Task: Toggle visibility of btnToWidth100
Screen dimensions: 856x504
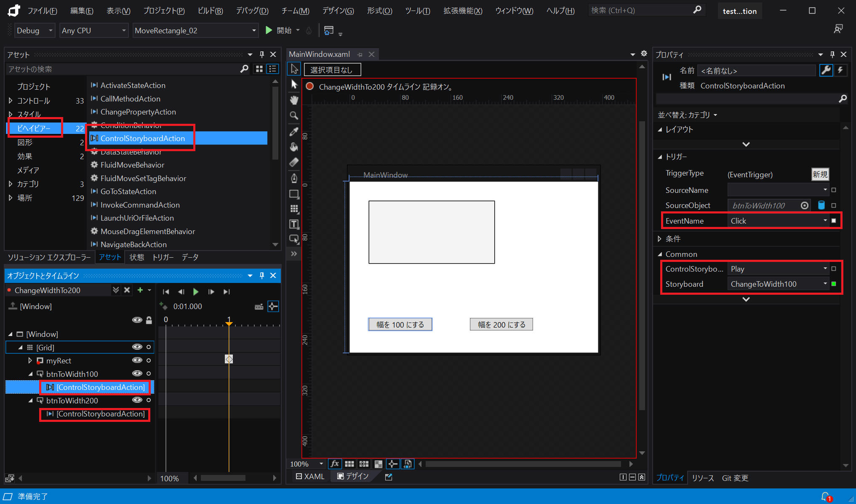Action: coord(137,373)
